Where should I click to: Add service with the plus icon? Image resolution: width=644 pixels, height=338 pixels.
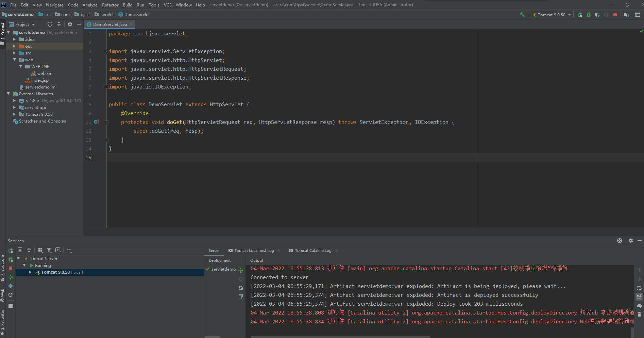coord(69,250)
